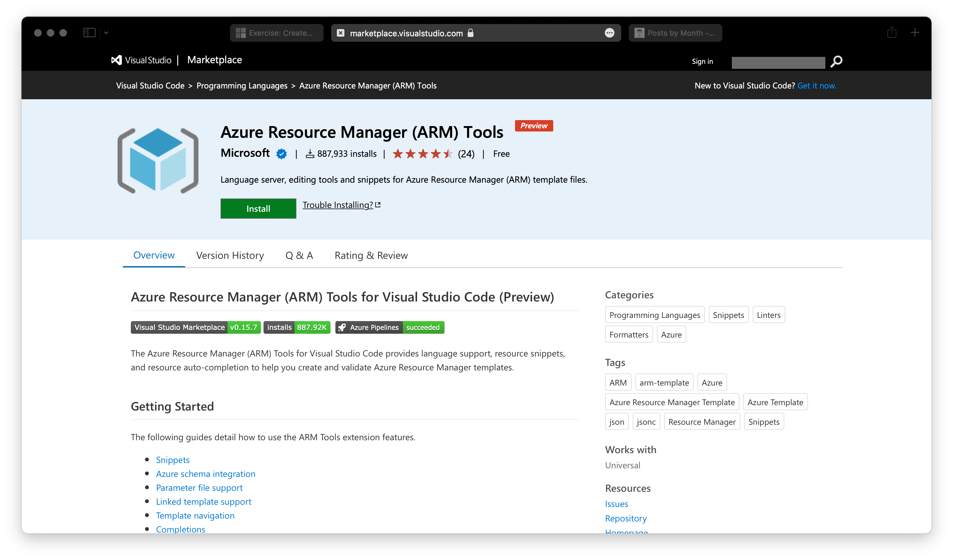Viewport: 953px width, 560px height.
Task: Click the Safari sidebar toggle icon
Action: (89, 33)
